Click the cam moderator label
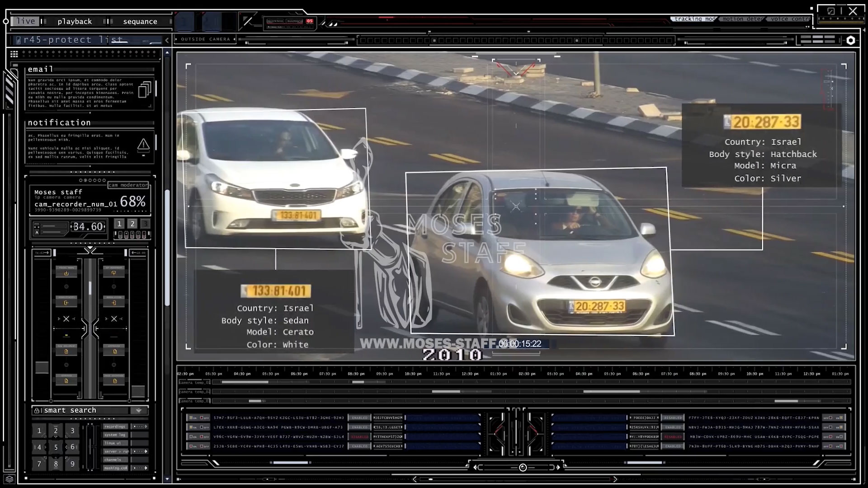Screen dimensions: 868x488 [x=128, y=185]
